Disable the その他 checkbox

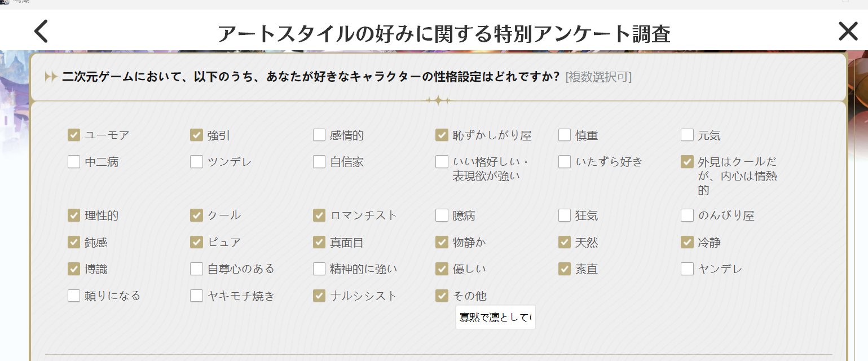click(442, 296)
